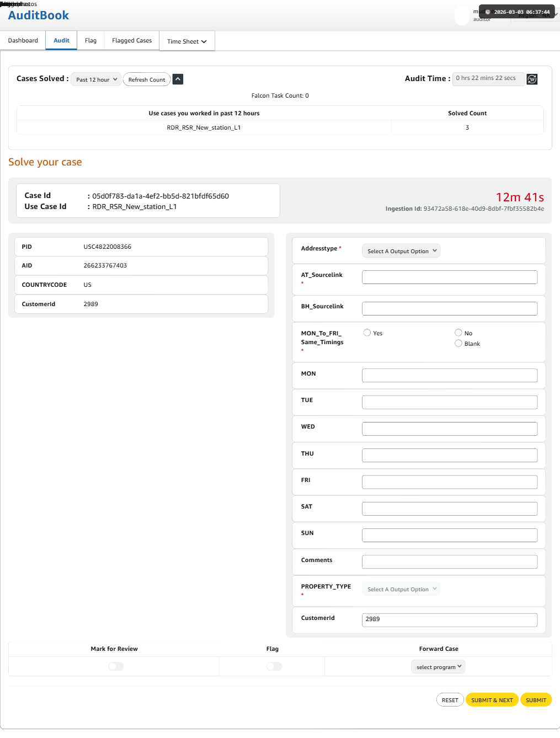Click into the TUE hours field
The width and height of the screenshot is (560, 738).
tap(450, 402)
